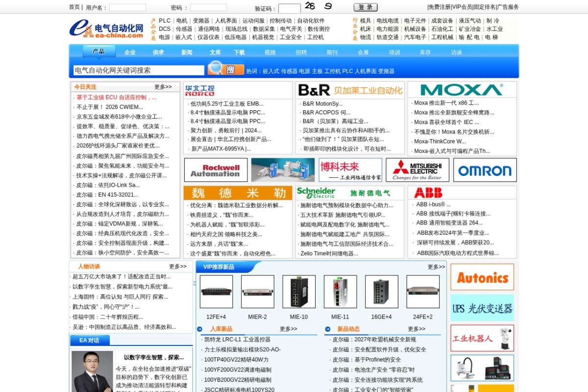Focus the 用户名 username field
Viewport: 588px width, 392px height.
click(x=127, y=7)
